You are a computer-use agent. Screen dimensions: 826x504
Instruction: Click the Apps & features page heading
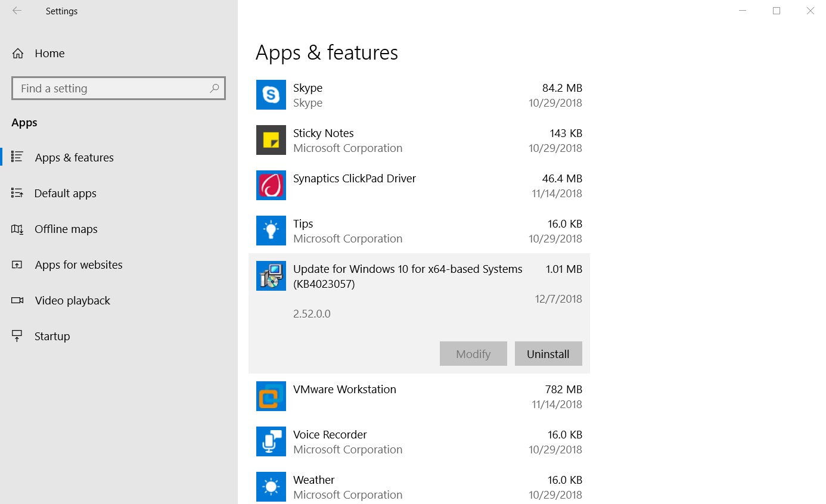(327, 52)
